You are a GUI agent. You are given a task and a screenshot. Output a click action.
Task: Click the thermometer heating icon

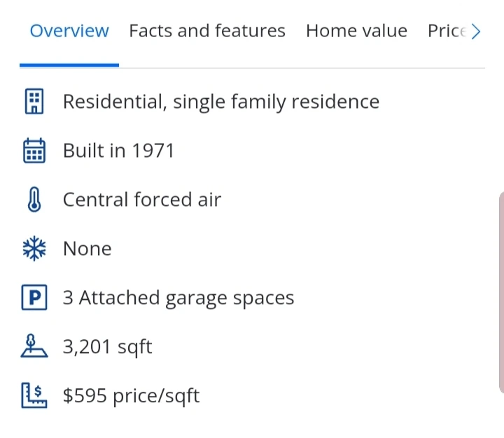(34, 200)
